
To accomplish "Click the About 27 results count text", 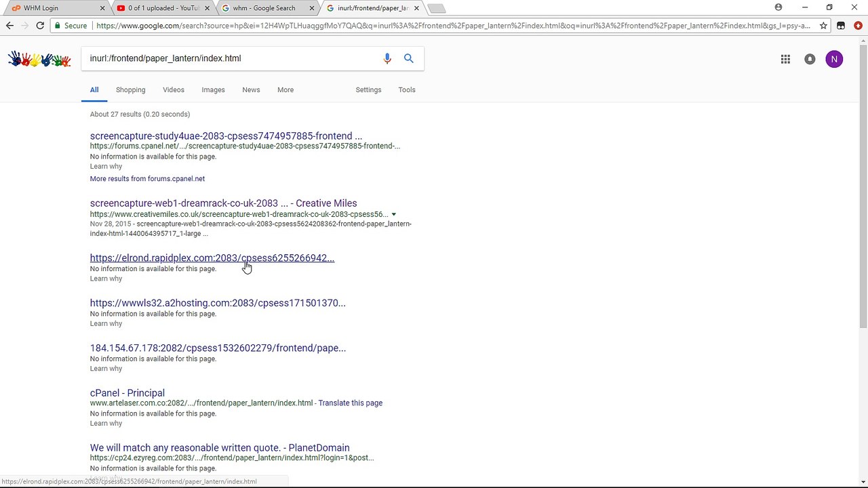I will click(x=140, y=115).
